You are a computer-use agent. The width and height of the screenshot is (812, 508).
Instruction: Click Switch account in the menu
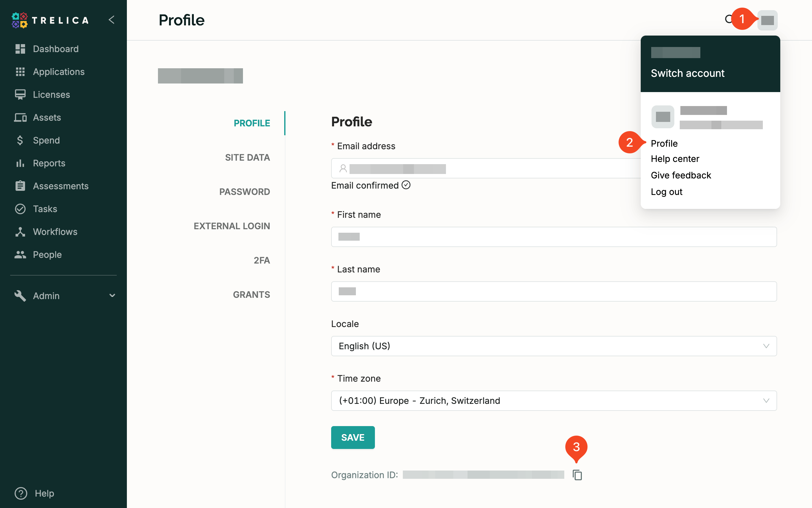pyautogui.click(x=688, y=73)
